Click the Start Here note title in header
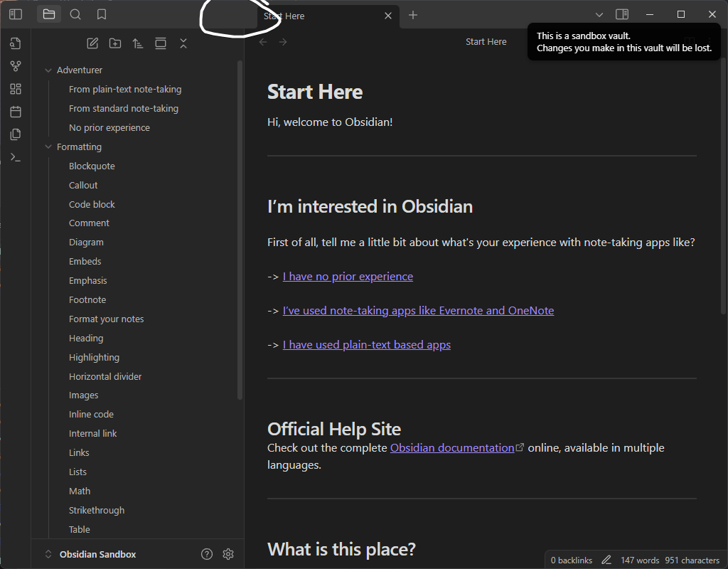This screenshot has width=728, height=569. 486,42
